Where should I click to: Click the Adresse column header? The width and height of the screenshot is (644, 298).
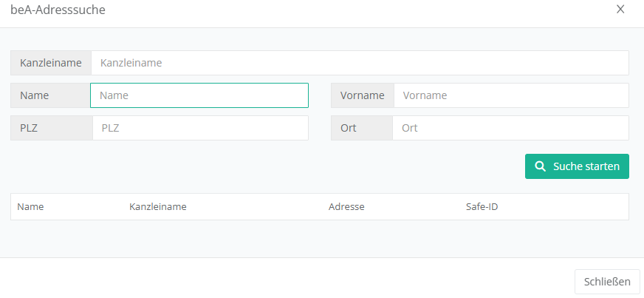pyautogui.click(x=346, y=207)
